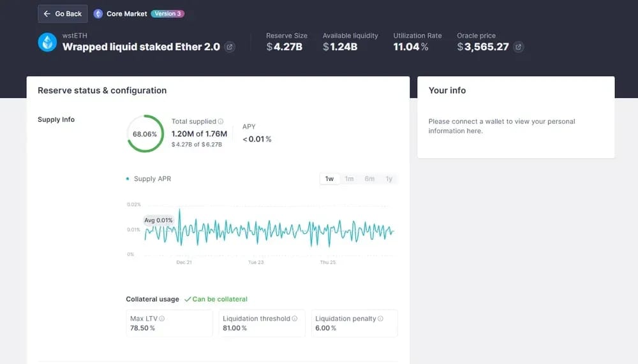Click the APY '<0.01%' value
Screen dimensions: 638x364
coord(256,139)
